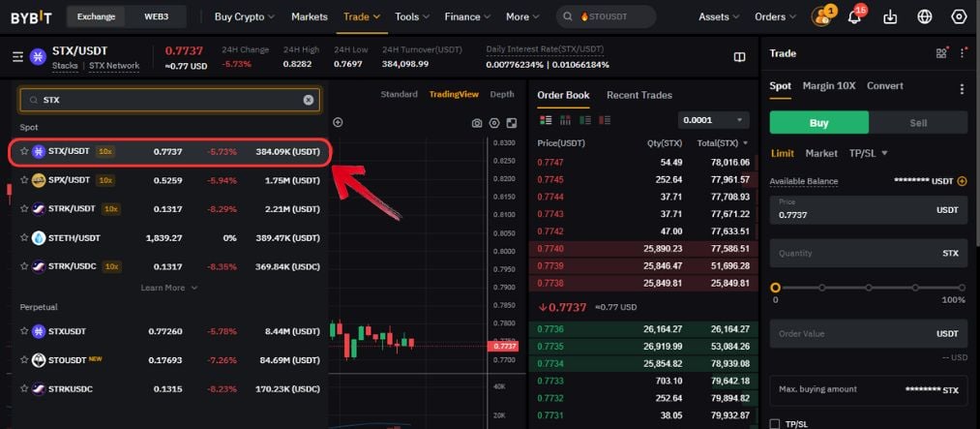Viewport: 980px width, 429px height.
Task: Click the order amount slider handle
Action: click(775, 288)
